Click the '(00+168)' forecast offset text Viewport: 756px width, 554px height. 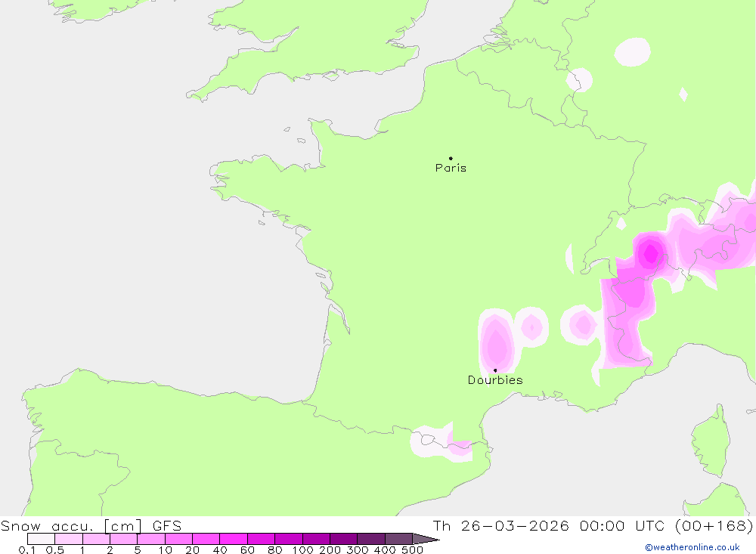(713, 525)
